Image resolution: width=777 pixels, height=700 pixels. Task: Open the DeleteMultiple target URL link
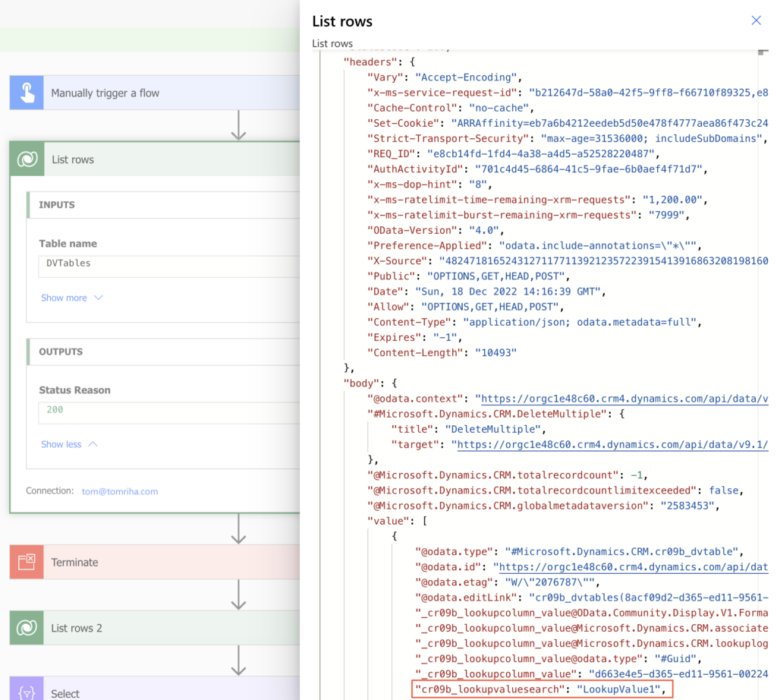(612, 445)
